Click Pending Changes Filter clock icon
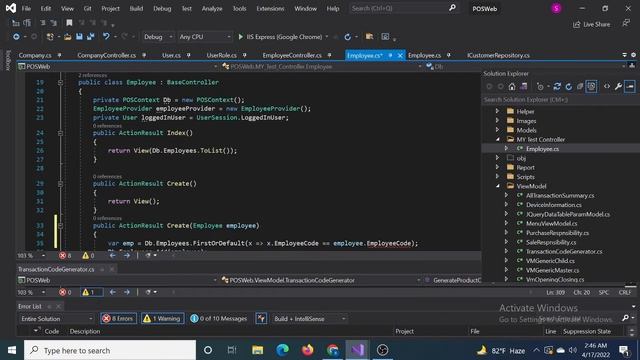640x360 pixels. 540,87
